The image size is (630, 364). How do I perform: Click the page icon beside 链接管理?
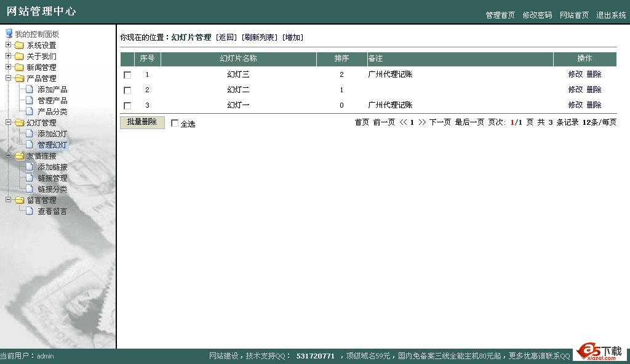pos(30,178)
